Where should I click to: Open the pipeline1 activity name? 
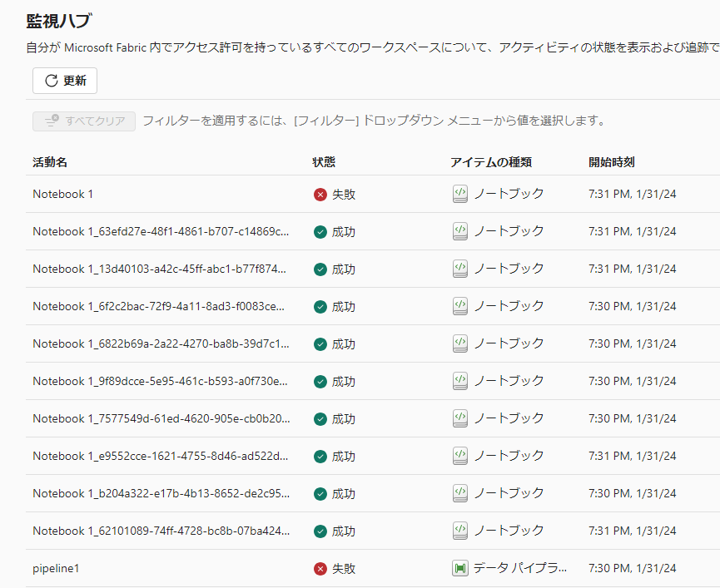pos(56,568)
